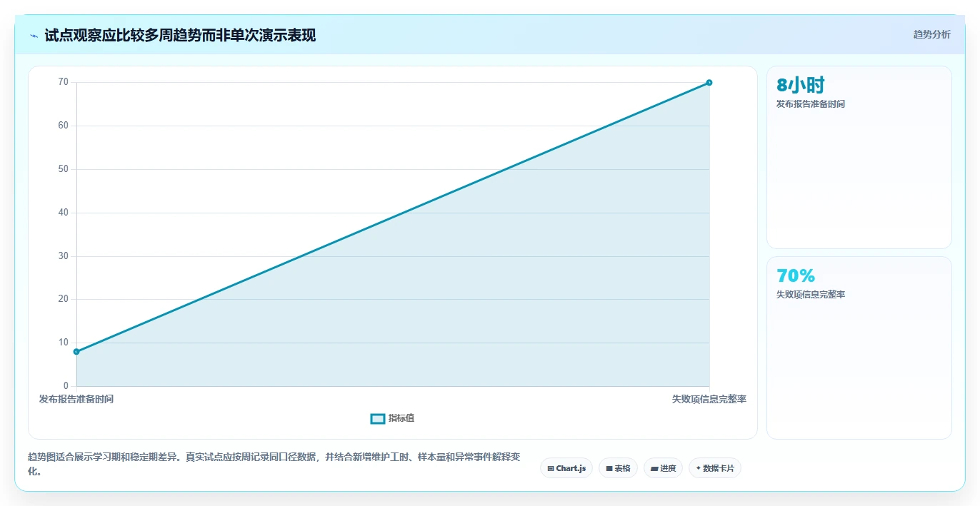
Task: Toggle the 指标值 legend item
Action: pyautogui.click(x=392, y=418)
